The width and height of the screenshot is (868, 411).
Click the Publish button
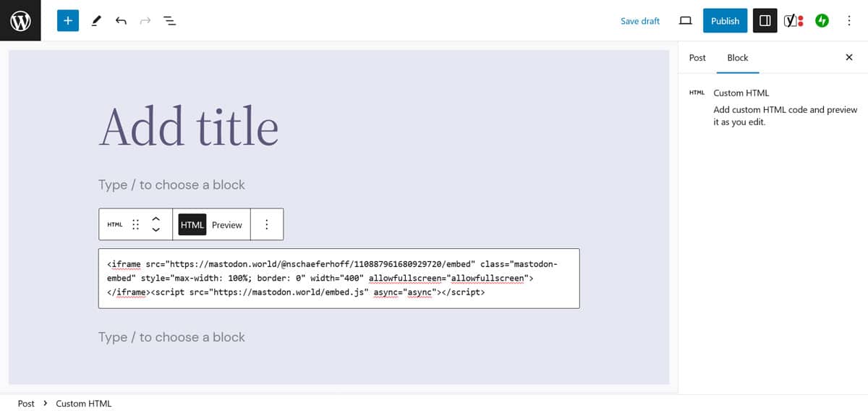pos(725,21)
